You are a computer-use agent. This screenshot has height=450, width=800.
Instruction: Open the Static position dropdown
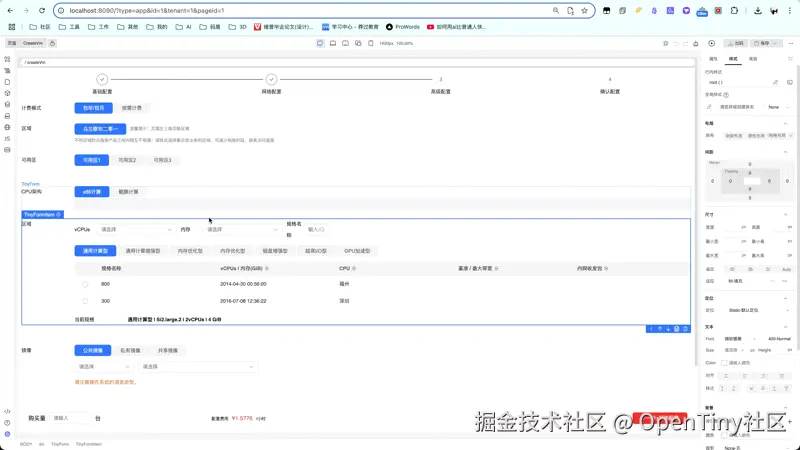click(x=758, y=310)
